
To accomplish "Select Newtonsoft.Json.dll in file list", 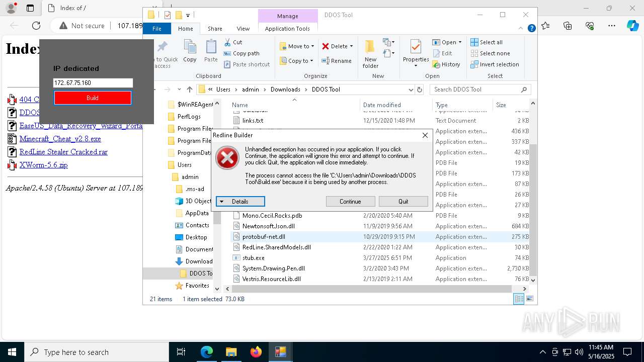I will [268, 226].
